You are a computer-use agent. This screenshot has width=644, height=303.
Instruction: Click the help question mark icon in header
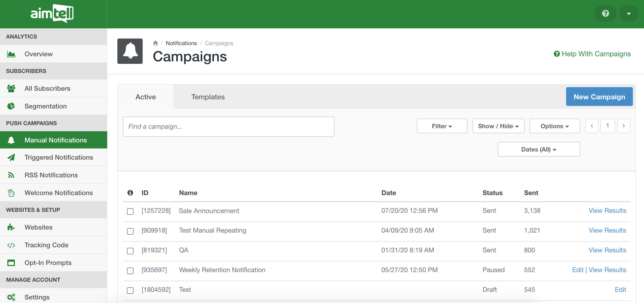(x=605, y=13)
